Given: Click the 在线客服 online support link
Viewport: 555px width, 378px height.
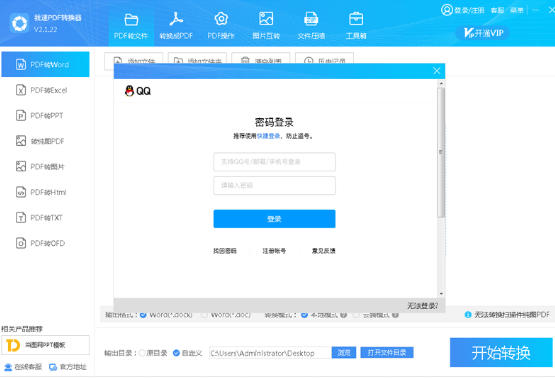Looking at the screenshot, I should pos(23,367).
